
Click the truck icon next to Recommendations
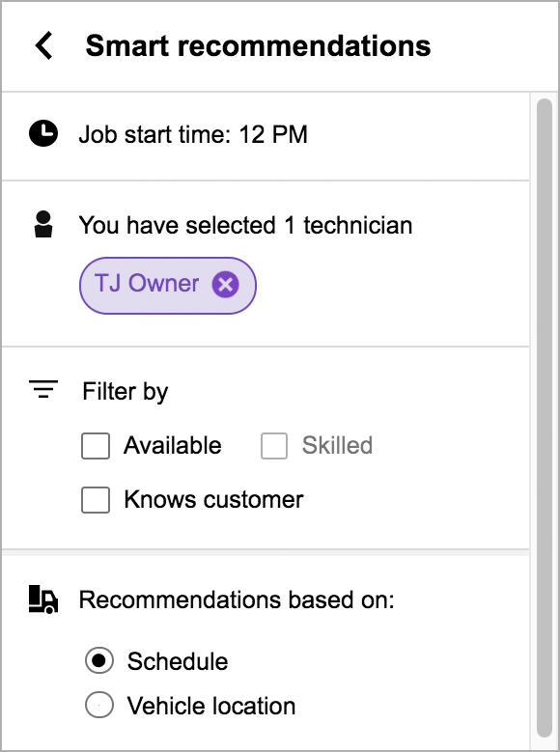[x=43, y=599]
